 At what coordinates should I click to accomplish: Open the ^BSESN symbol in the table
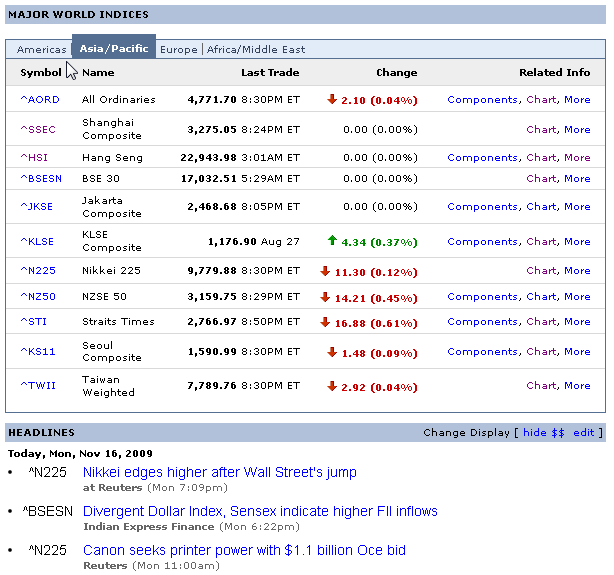[41, 179]
